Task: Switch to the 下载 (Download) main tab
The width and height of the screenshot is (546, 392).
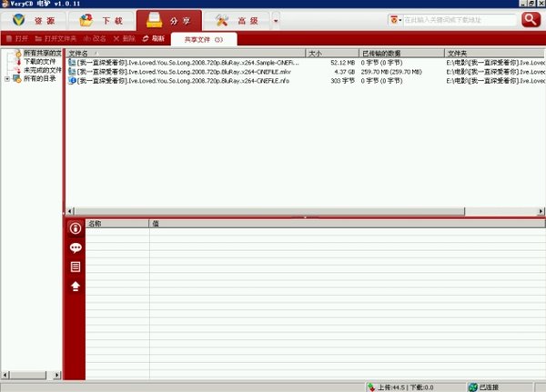Action: coord(101,21)
